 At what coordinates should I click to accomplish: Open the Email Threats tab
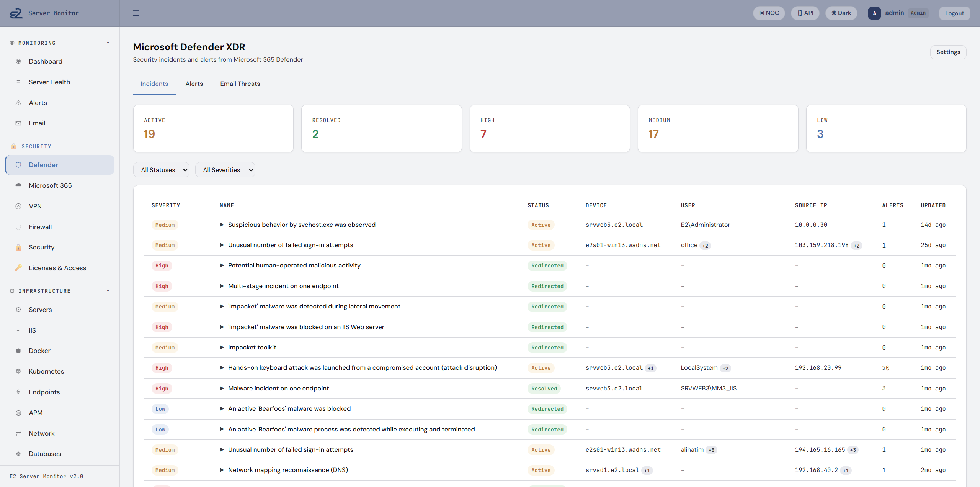240,84
